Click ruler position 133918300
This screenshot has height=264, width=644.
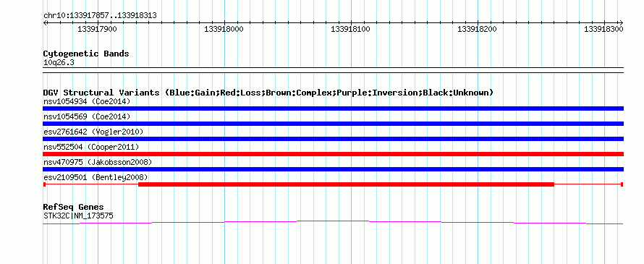(603, 29)
